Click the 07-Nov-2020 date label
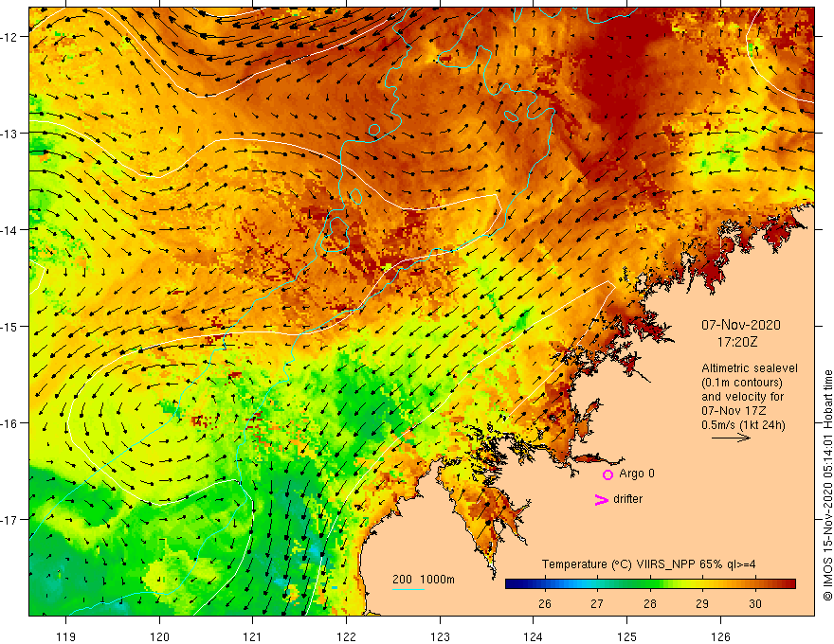Image resolution: width=834 pixels, height=644 pixels. click(740, 325)
